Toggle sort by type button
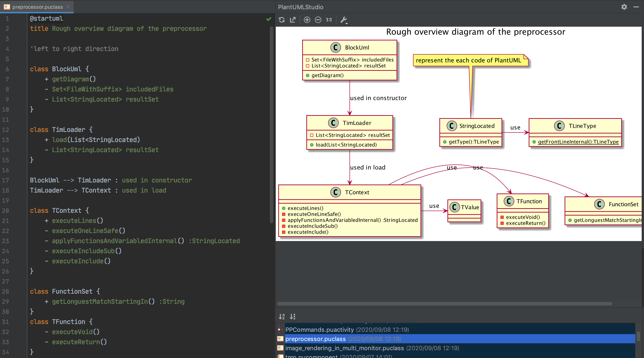Image resolution: width=644 pixels, height=358 pixels. click(293, 317)
